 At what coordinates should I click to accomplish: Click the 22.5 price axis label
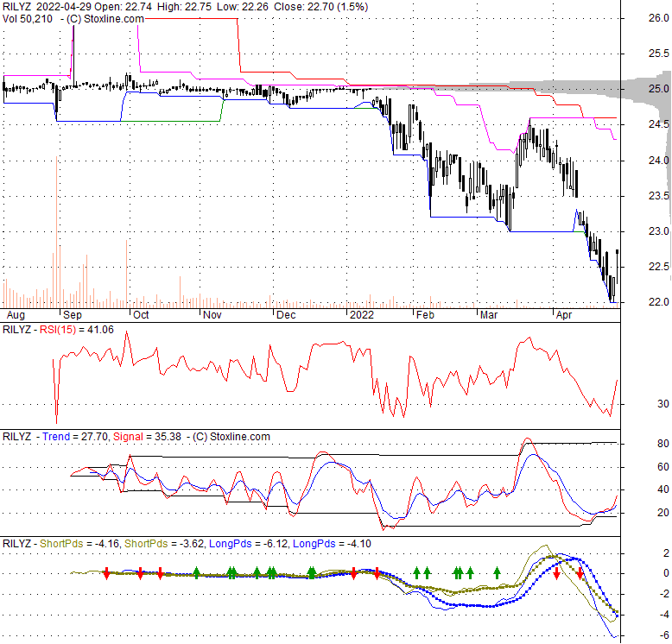(659, 267)
